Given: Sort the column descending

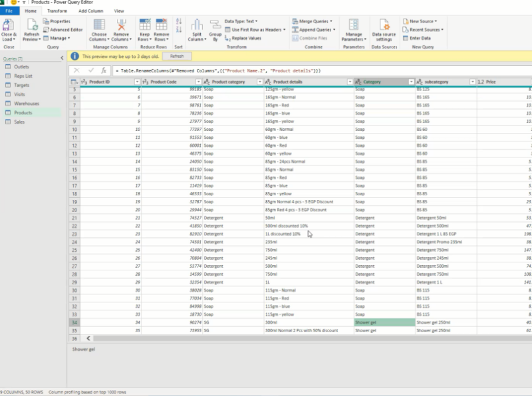Looking at the screenshot, I should click(x=179, y=29).
